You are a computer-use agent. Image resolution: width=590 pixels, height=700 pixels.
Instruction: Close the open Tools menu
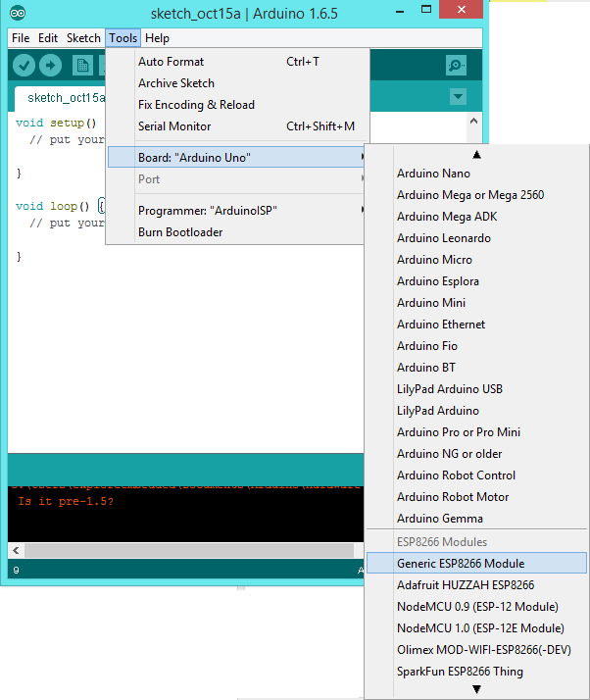coord(123,38)
